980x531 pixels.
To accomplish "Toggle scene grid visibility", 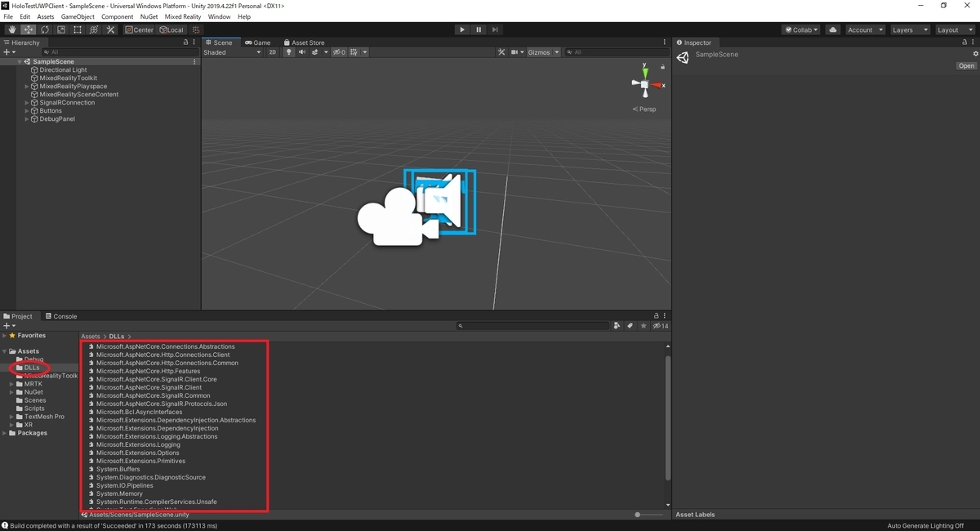I will (x=353, y=52).
